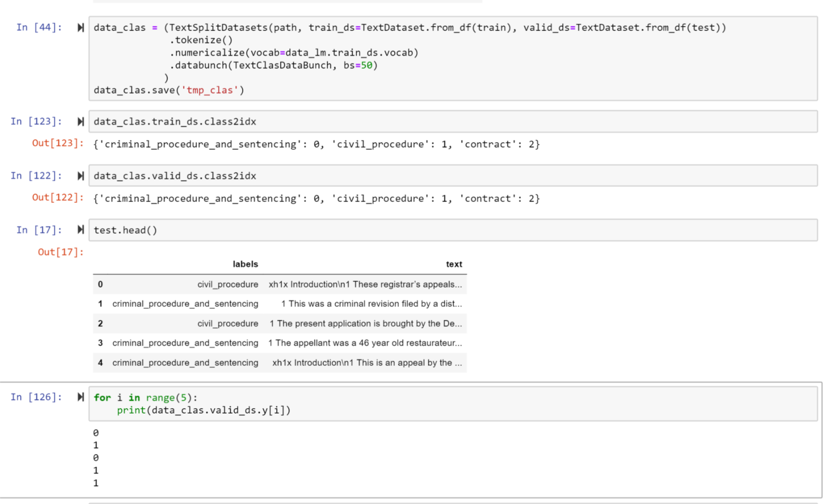Click row 4 xh1x Introduction text cell
Image resolution: width=828 pixels, height=504 pixels.
tap(367, 362)
